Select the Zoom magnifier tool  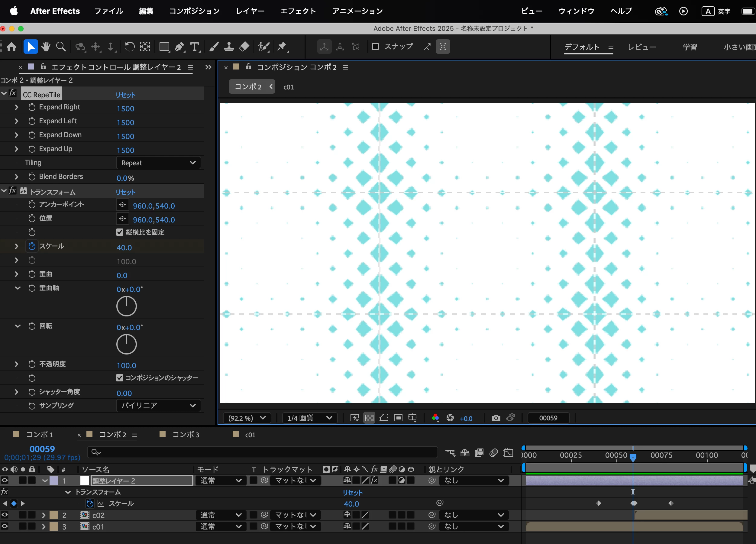pyautogui.click(x=61, y=47)
